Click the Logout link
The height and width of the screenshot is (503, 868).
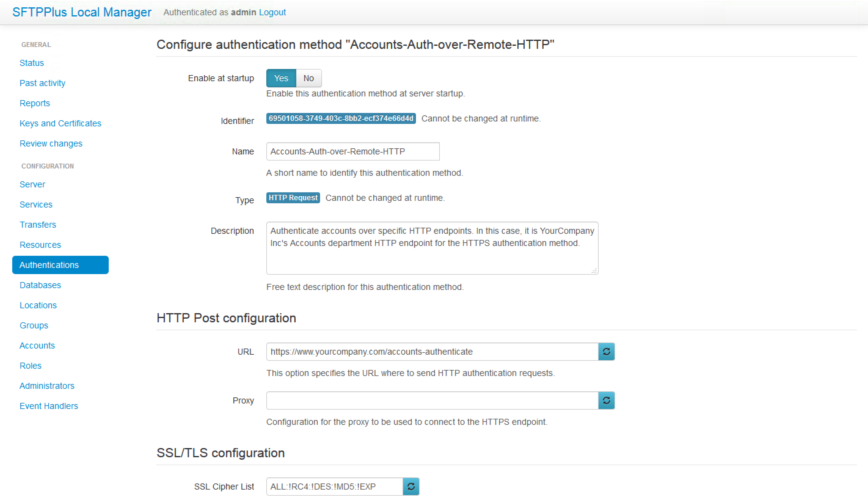[272, 13]
